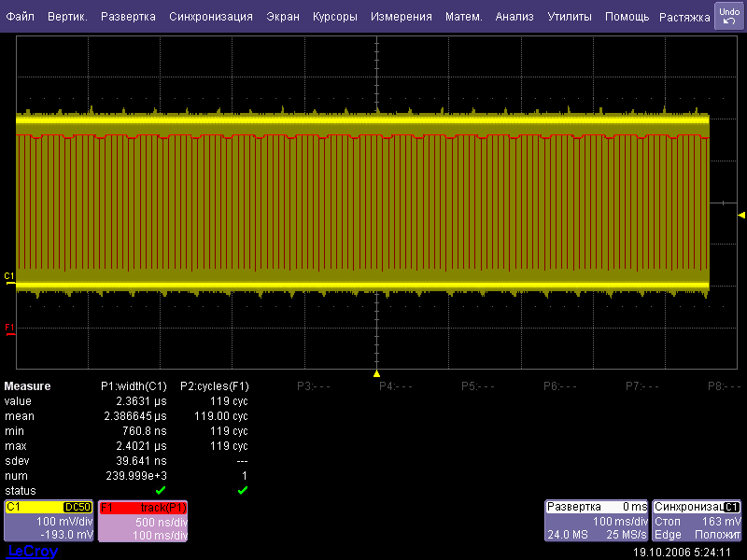Open the Развертка timebase descriptor box
This screenshot has height=560, width=747.
point(597,521)
